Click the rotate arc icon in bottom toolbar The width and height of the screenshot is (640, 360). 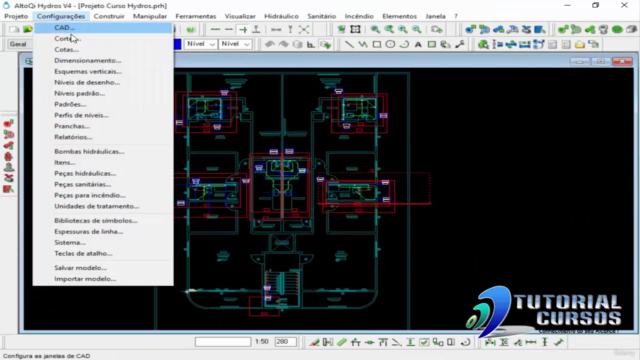tap(466, 342)
